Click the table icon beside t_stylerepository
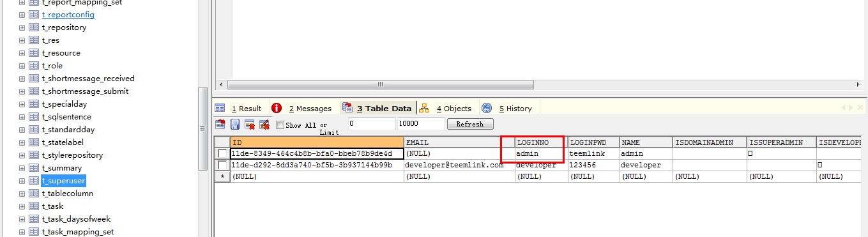Viewport: 868px width, 237px height. point(33,155)
